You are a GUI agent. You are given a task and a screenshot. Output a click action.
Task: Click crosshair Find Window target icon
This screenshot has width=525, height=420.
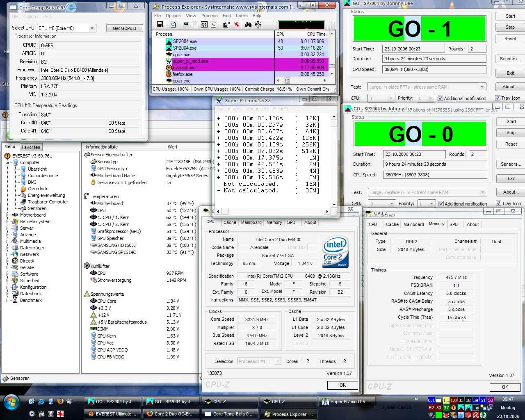[x=258, y=25]
